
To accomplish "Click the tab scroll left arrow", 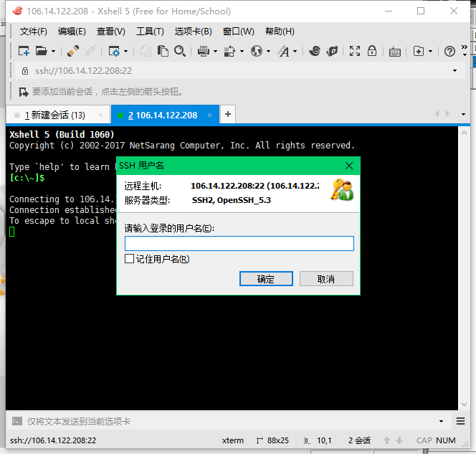I will pyautogui.click(x=437, y=114).
